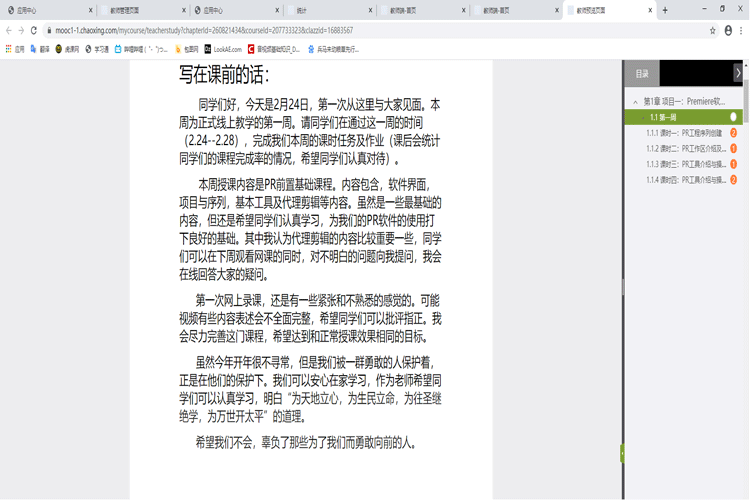Open a new browser tab with plus
This screenshot has height=500, width=750.
coord(665,9)
